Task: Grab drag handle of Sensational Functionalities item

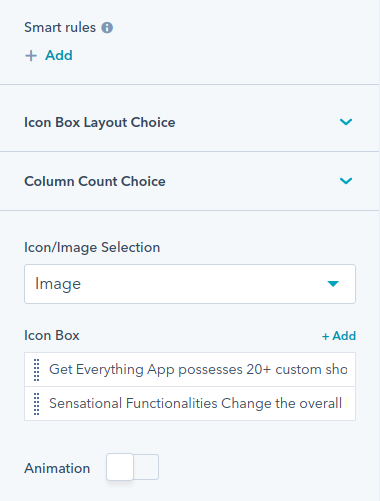Action: click(x=37, y=404)
